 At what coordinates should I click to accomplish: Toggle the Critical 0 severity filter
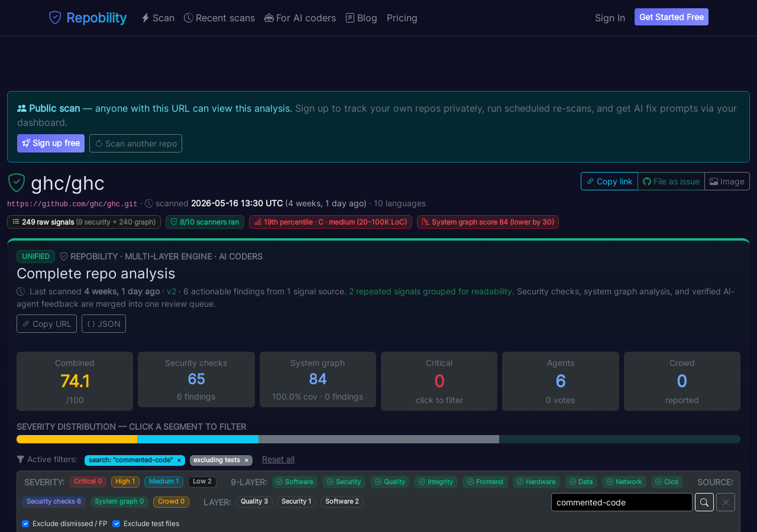click(x=88, y=482)
